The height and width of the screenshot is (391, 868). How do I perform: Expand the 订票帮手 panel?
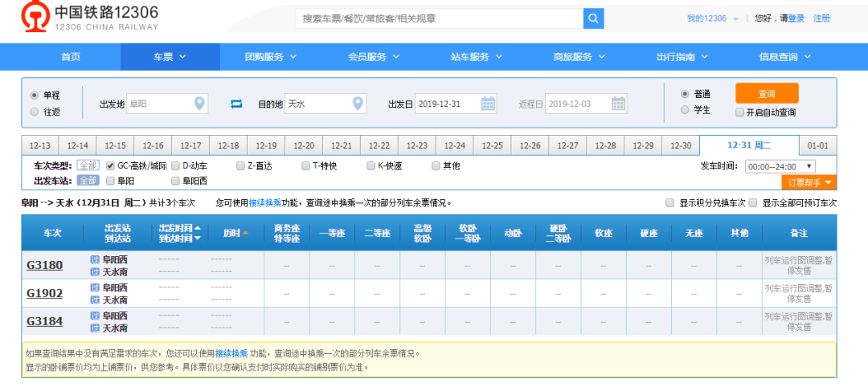click(x=809, y=182)
